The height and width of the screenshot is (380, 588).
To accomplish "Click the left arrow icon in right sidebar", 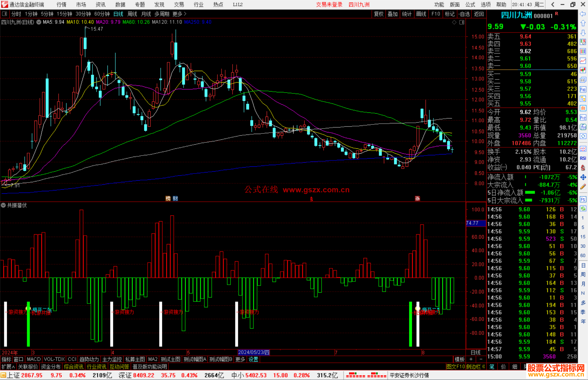I will tap(583, 14).
